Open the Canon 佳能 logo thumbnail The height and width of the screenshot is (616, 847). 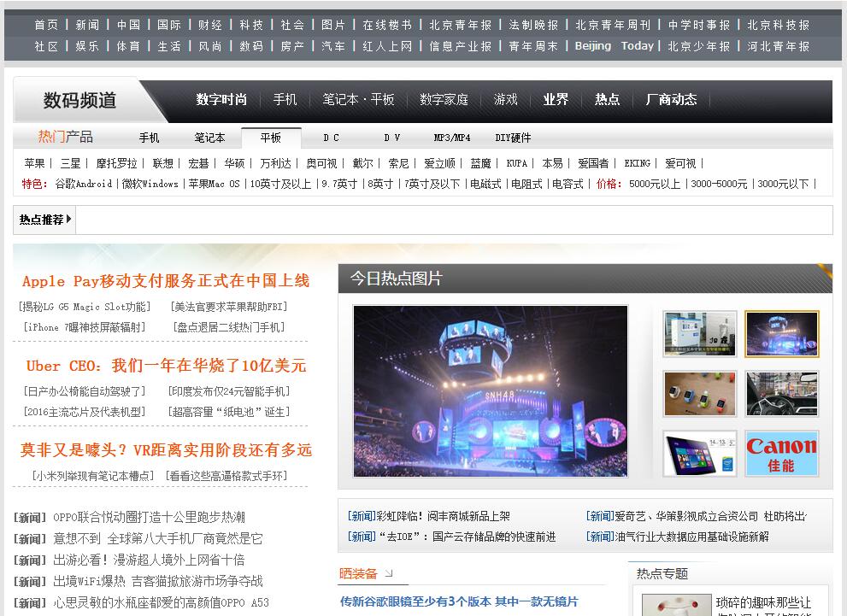tap(781, 453)
